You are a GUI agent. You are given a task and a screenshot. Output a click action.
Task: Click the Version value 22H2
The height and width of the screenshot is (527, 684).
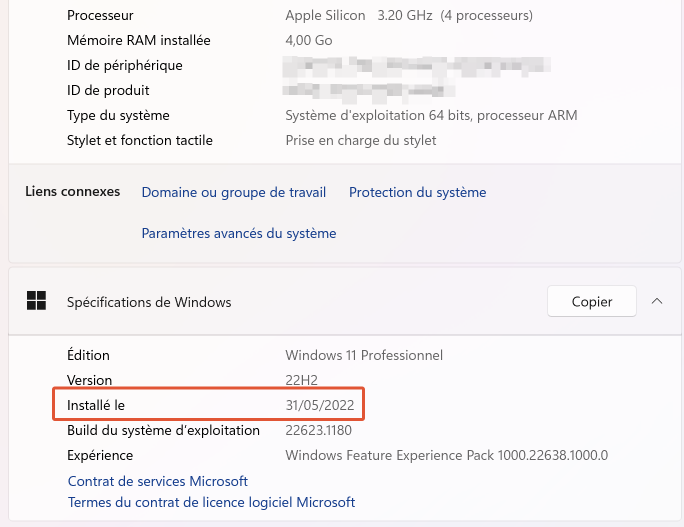point(301,380)
